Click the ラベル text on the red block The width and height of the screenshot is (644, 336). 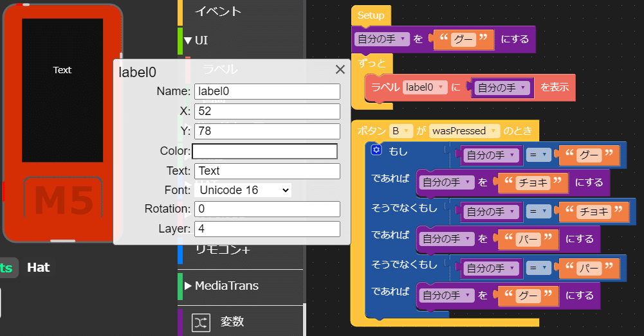[x=385, y=87]
